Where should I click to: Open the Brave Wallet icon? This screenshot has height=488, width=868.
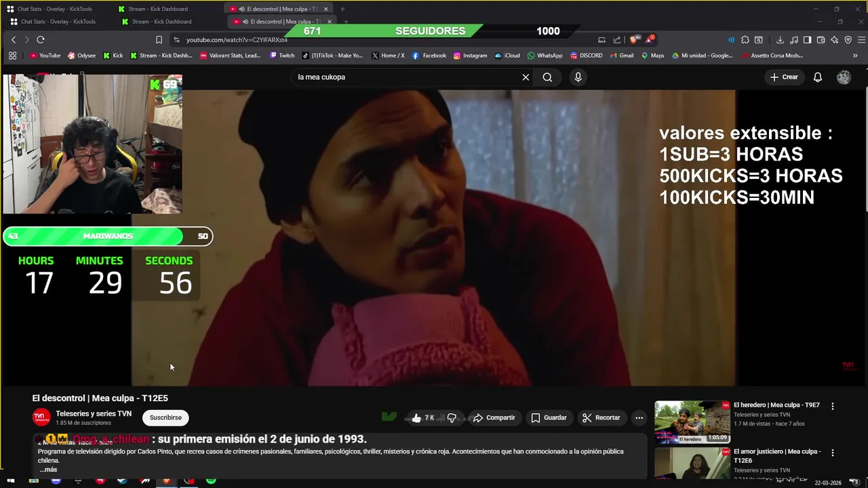[x=821, y=40]
